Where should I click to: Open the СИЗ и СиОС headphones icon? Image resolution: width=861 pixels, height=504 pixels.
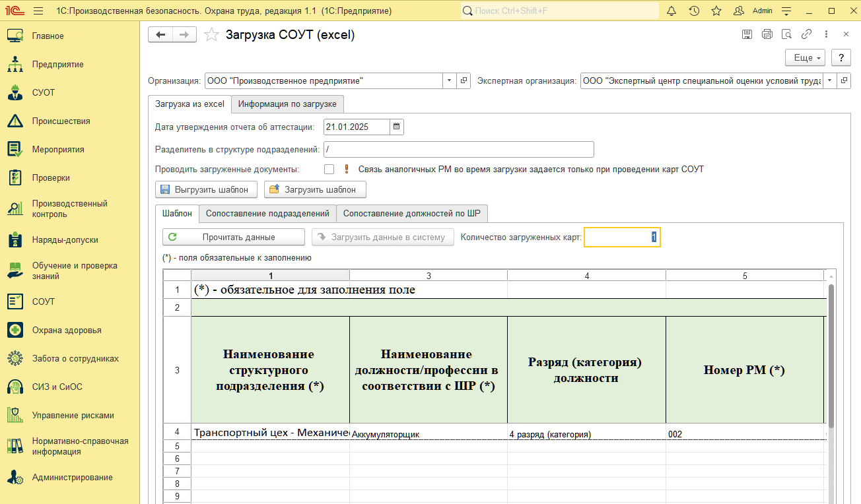(15, 387)
